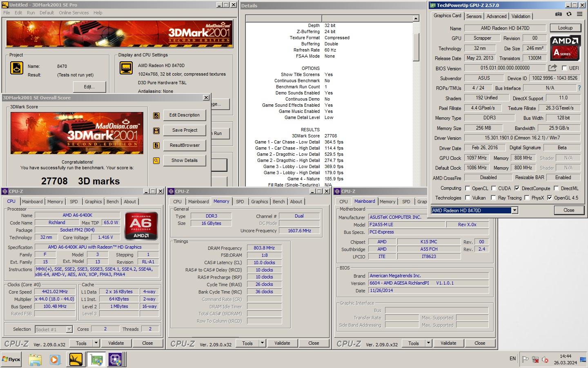Click the BIOS version share/export icon
Screen dimensions: 588x368
click(x=552, y=68)
